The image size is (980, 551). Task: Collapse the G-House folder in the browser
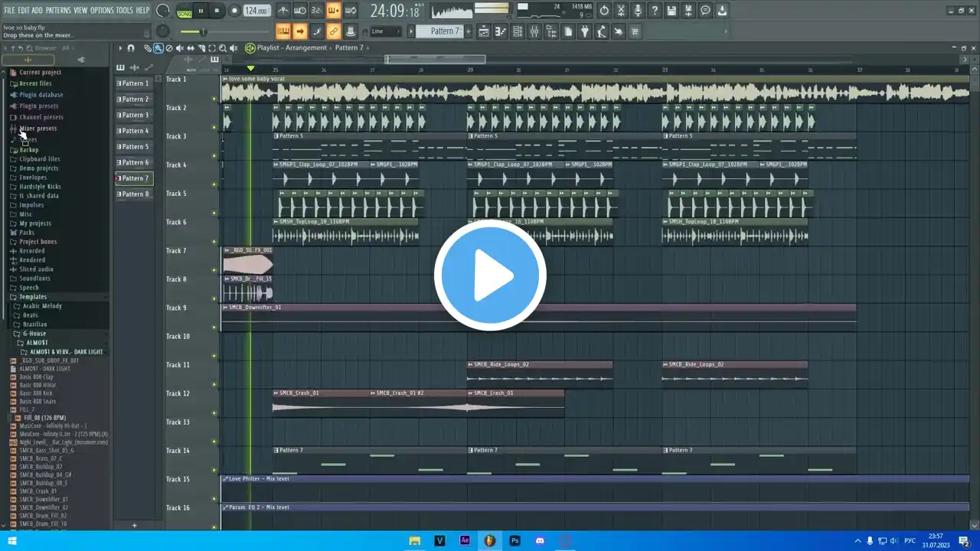click(34, 334)
